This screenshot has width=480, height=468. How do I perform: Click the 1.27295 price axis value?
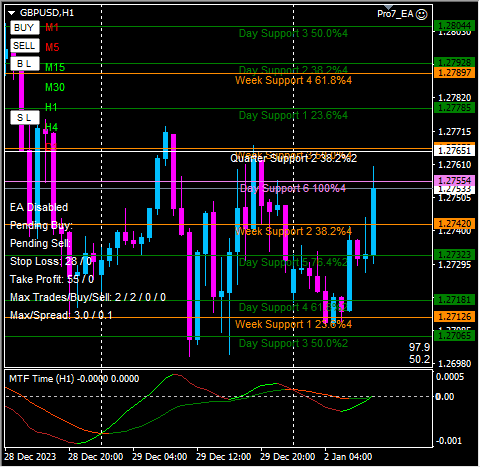pos(455,265)
